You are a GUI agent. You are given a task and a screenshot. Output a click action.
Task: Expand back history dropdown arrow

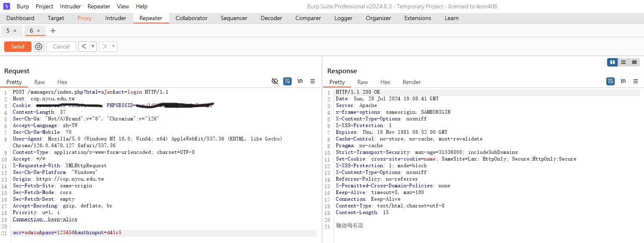(93, 46)
